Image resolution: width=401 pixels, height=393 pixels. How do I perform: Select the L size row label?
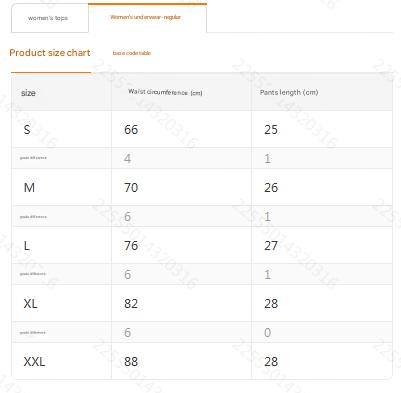click(x=27, y=246)
